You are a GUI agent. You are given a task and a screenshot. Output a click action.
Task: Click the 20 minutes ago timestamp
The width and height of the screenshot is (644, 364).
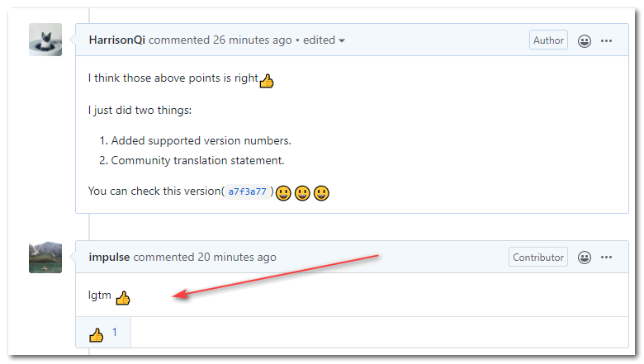(237, 257)
